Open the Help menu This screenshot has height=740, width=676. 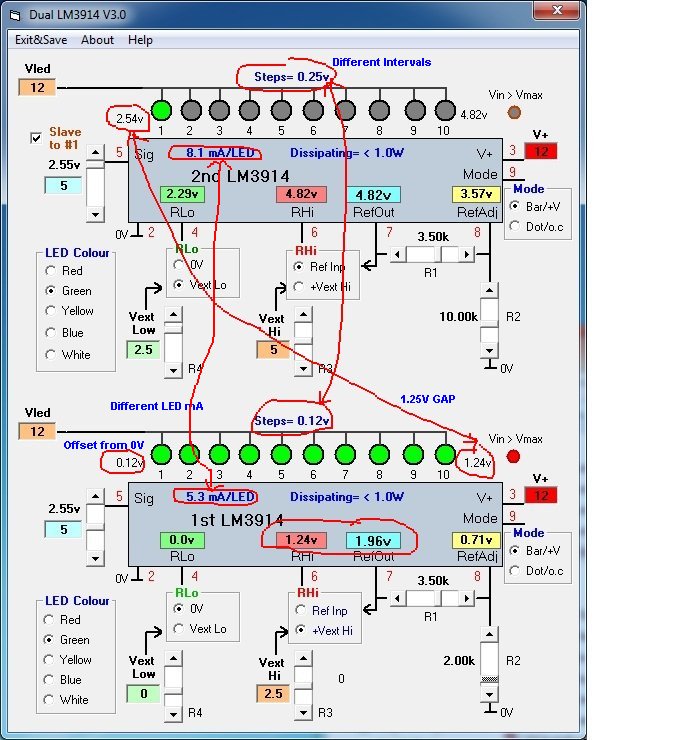[x=140, y=40]
